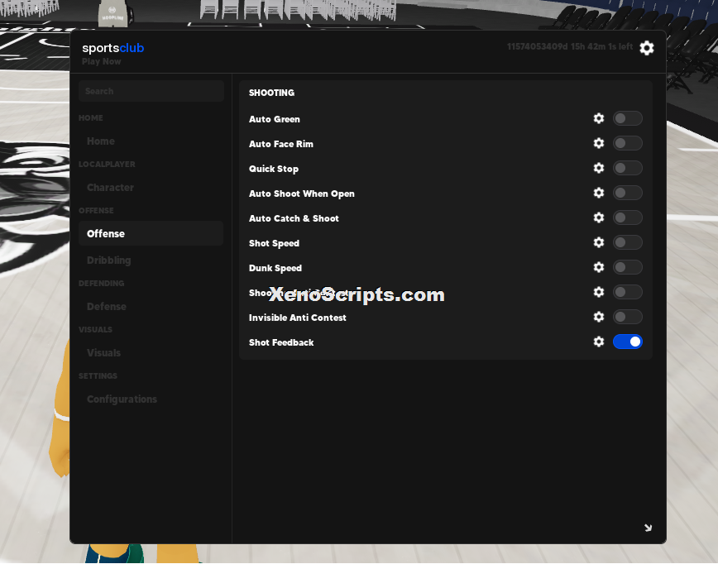The image size is (718, 588).
Task: Enable Auto Shoot When Open switch
Action: coord(627,193)
